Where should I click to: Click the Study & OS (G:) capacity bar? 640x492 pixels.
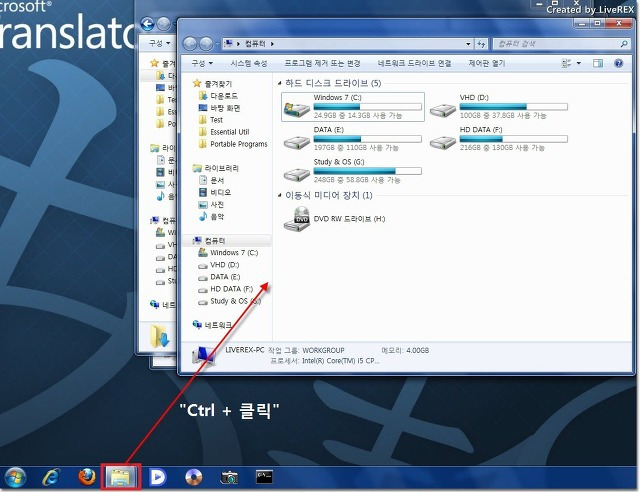click(x=367, y=171)
